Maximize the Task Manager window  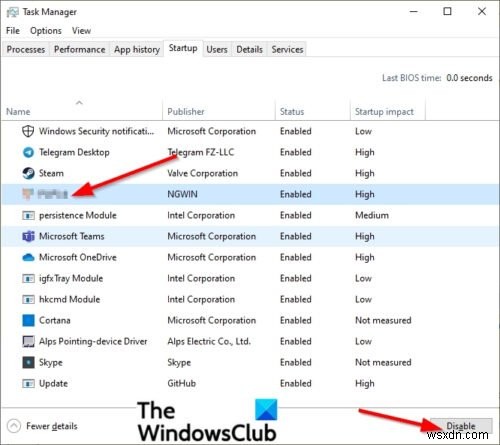click(x=447, y=12)
